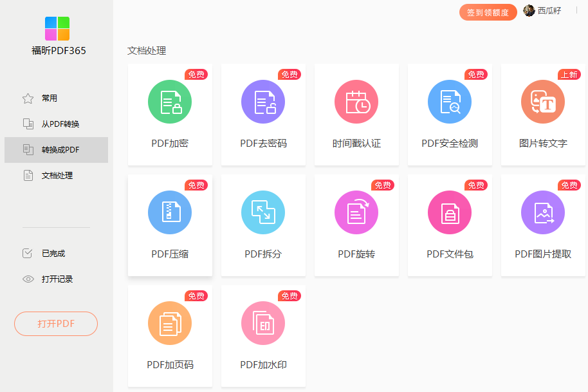Open the 从PDF转换 category

click(x=56, y=124)
